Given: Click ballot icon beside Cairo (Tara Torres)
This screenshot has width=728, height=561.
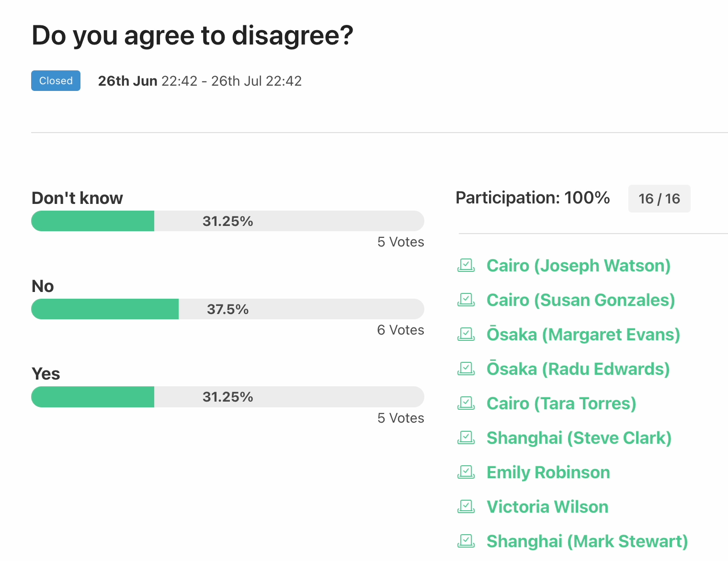Looking at the screenshot, I should [x=466, y=404].
